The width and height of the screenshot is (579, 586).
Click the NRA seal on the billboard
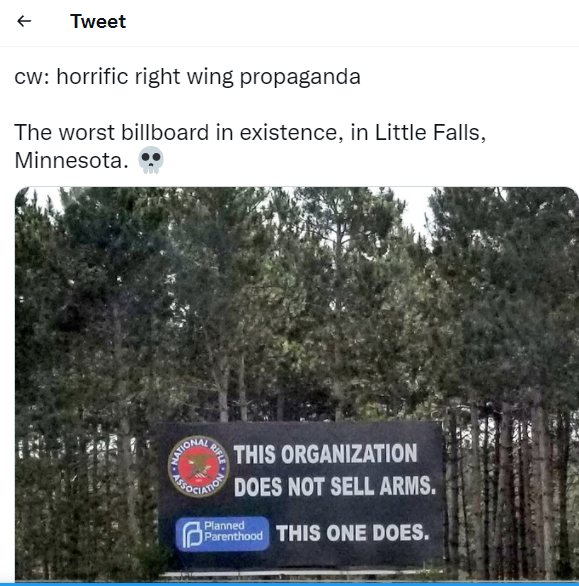coord(198,466)
